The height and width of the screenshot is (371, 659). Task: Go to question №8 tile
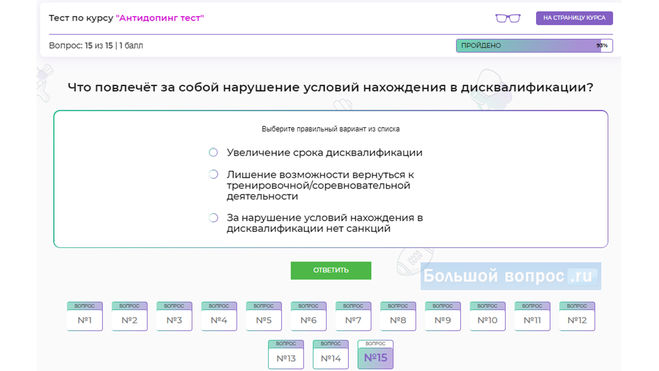tap(398, 316)
